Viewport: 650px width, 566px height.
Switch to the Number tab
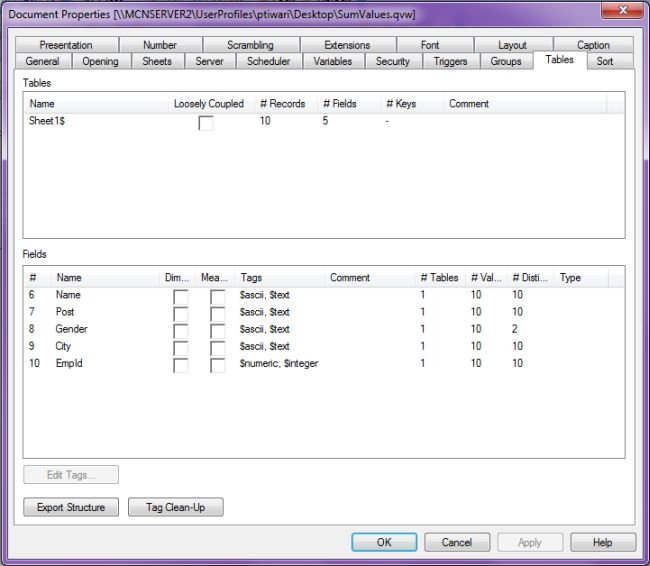[x=160, y=45]
